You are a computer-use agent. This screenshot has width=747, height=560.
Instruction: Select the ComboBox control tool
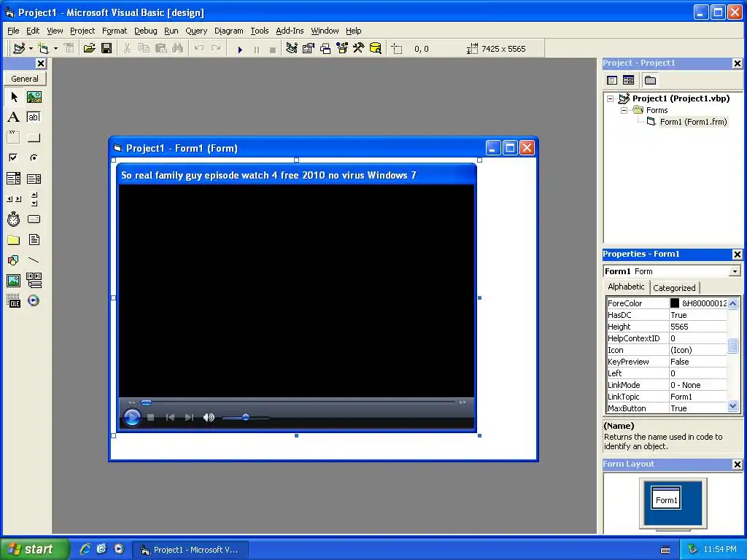click(14, 179)
